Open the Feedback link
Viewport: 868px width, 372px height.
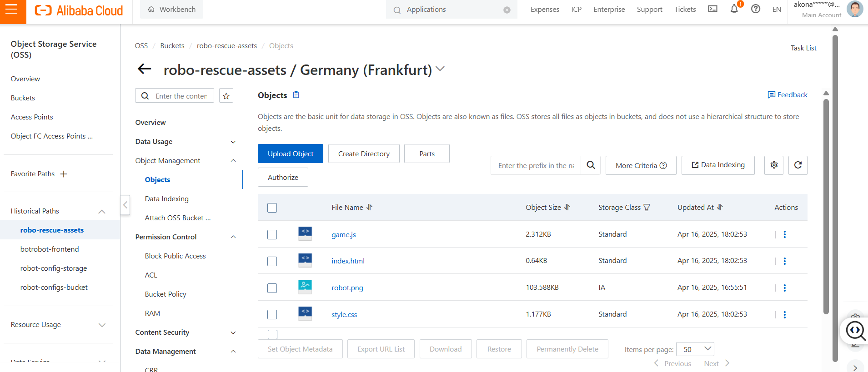tap(788, 95)
